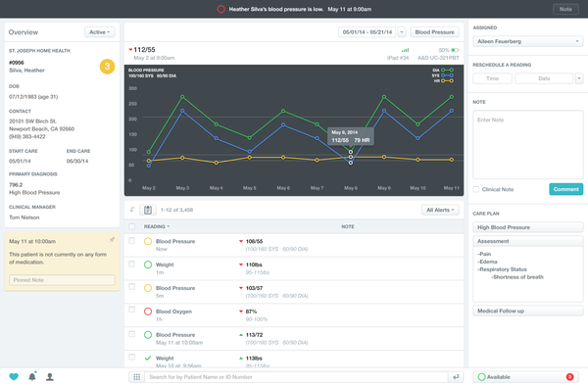
Task: Open the notifications bell icon
Action: [32, 376]
